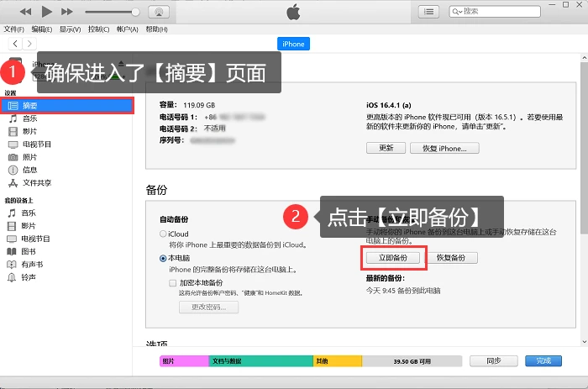Adjust the volume slider knob

[135, 12]
